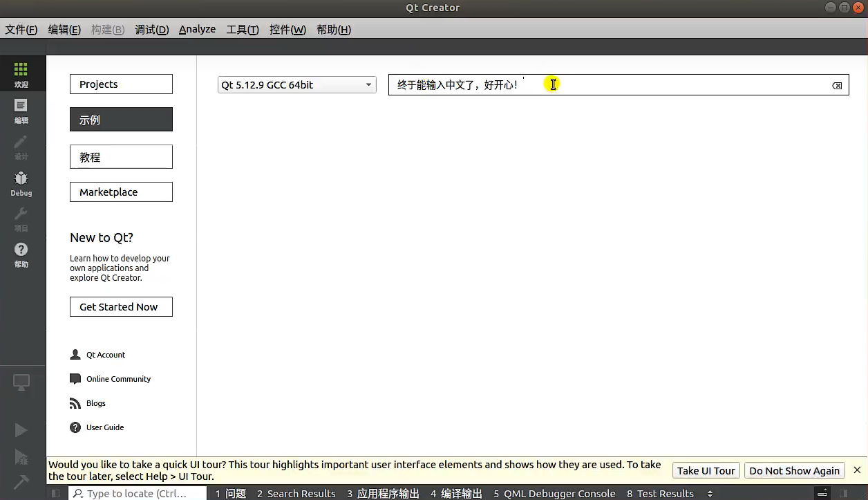This screenshot has width=868, height=500.
Task: Click Take UI Tour button
Action: (x=706, y=471)
